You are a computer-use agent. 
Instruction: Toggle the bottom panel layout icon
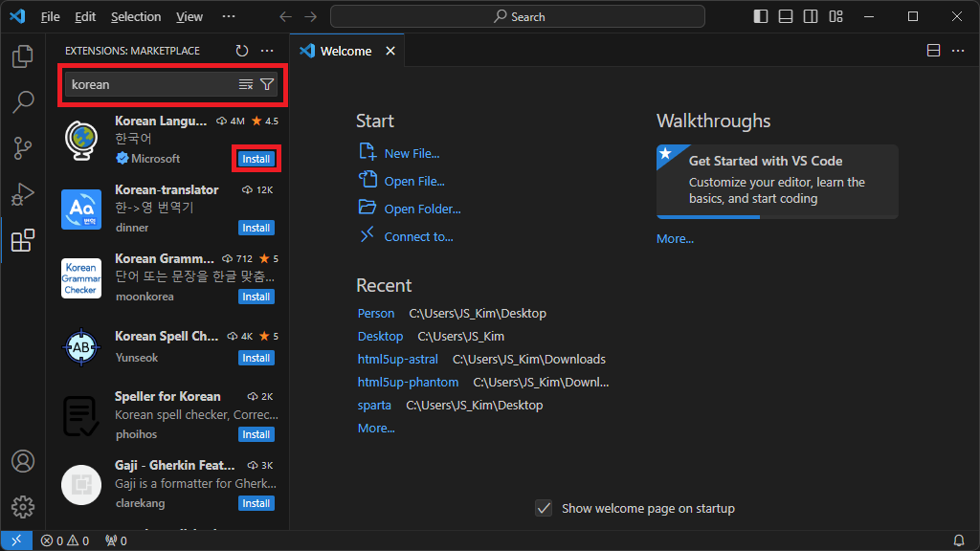[x=786, y=17]
